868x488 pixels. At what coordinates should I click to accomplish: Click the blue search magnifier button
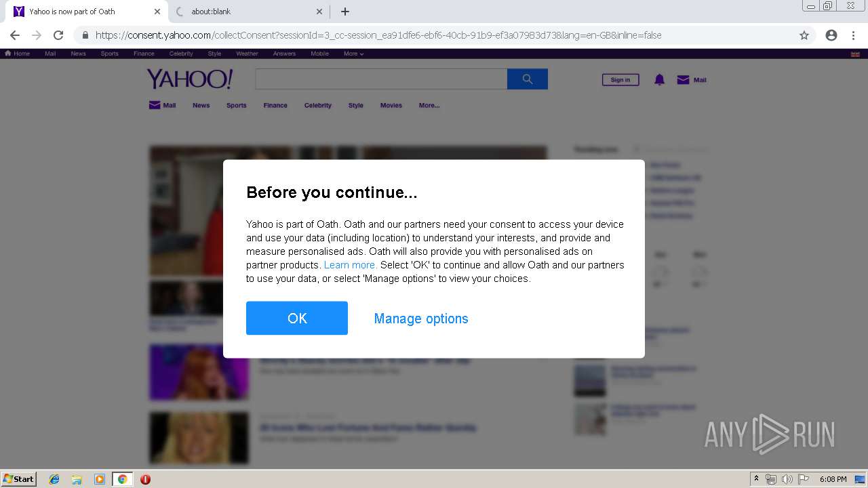[528, 79]
